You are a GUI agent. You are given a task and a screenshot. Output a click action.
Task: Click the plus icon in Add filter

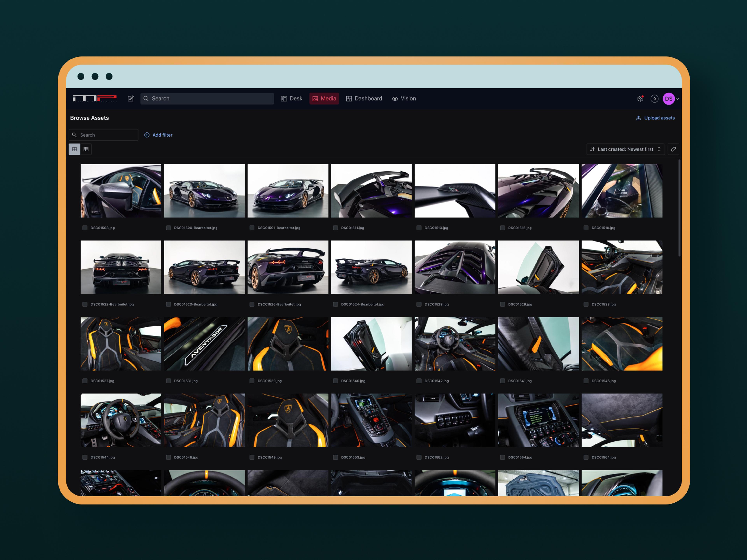click(x=147, y=135)
